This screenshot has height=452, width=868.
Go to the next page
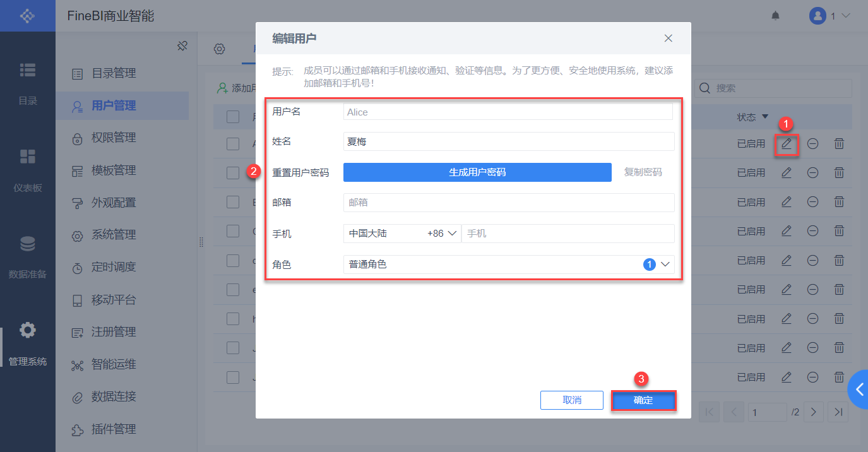coord(814,412)
